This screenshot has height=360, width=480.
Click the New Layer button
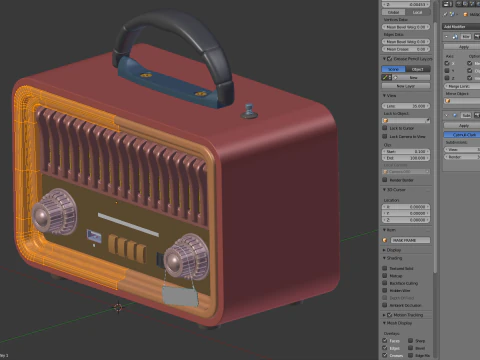pyautogui.click(x=406, y=86)
